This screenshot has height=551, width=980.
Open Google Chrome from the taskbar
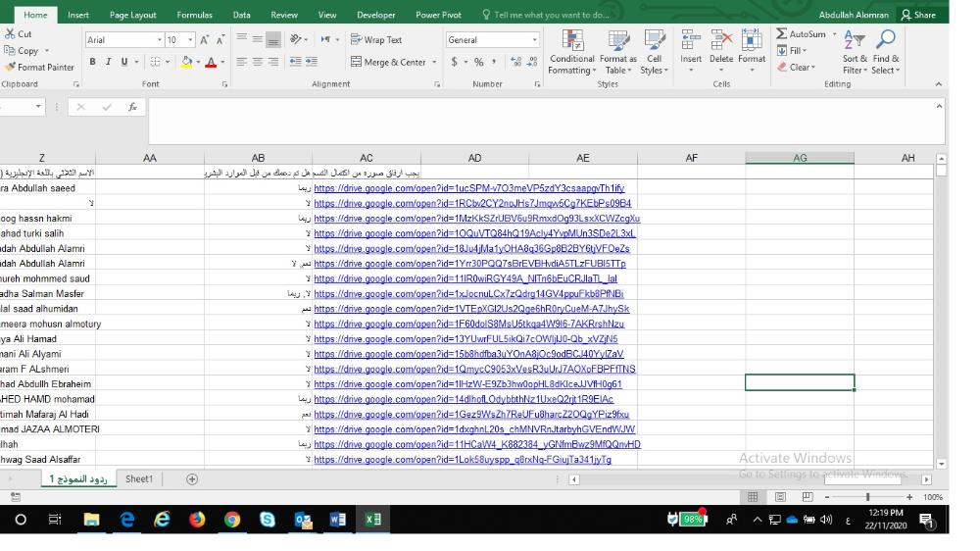pyautogui.click(x=232, y=519)
